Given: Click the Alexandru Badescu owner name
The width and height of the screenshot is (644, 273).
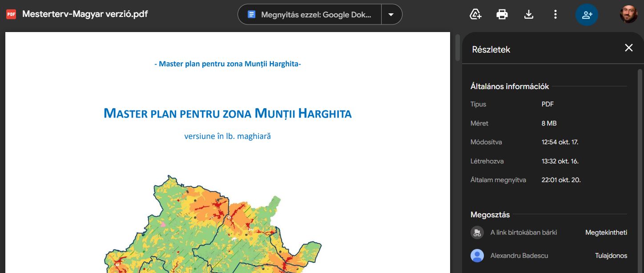Looking at the screenshot, I should click(x=519, y=256).
